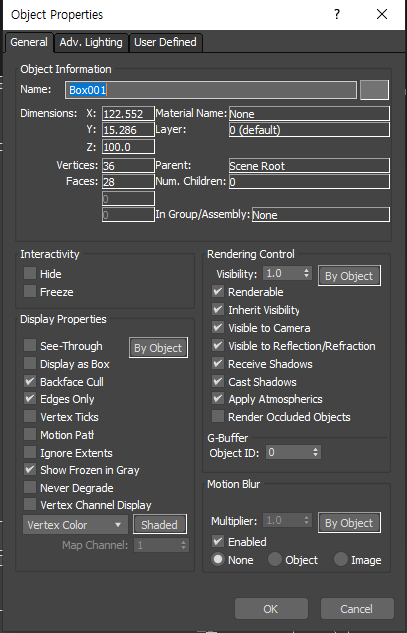Enable Ignore Extents checkbox
The width and height of the screenshot is (407, 633).
pos(30,453)
